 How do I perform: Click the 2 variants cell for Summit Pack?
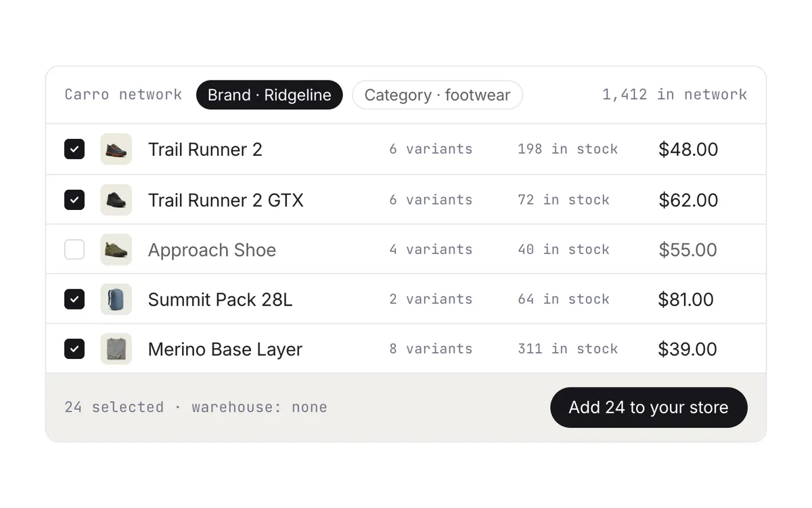(x=430, y=299)
